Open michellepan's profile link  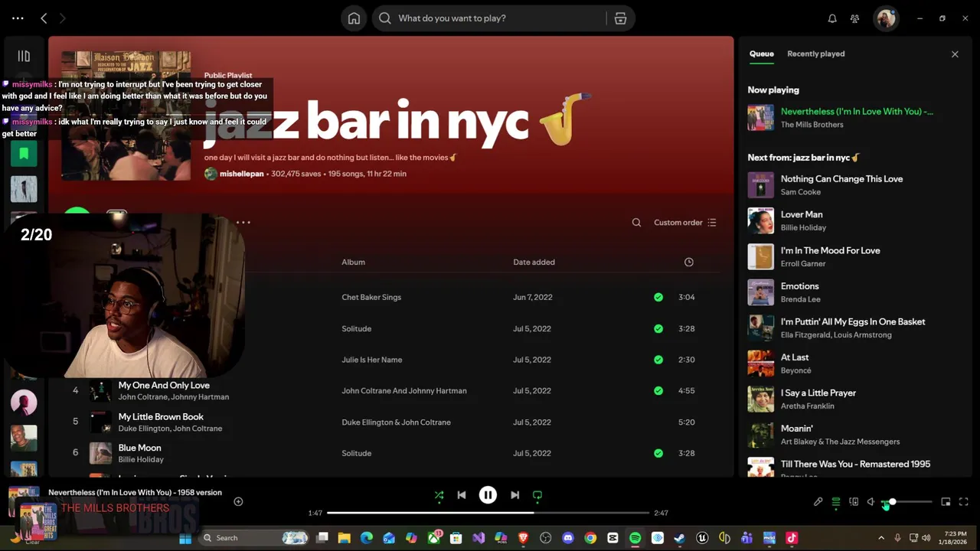[x=242, y=174]
